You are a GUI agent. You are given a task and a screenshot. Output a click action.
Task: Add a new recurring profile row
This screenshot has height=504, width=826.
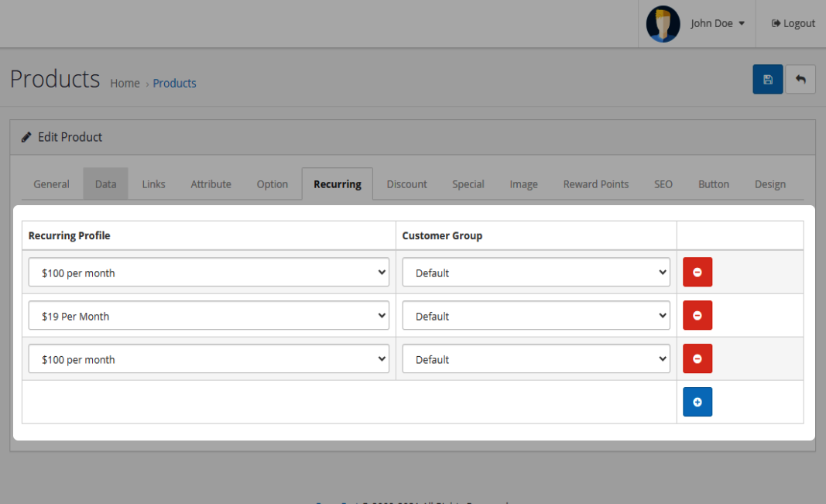coord(697,403)
